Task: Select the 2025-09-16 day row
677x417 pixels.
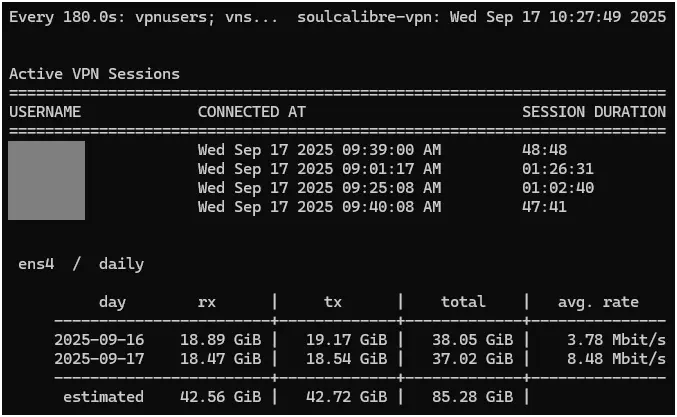Action: pyautogui.click(x=360, y=340)
